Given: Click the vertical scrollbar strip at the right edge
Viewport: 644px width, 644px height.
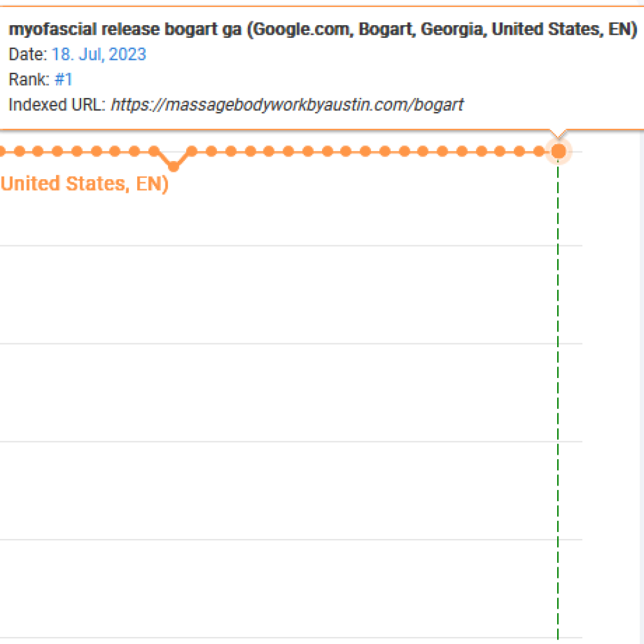Looking at the screenshot, I should click(641, 386).
